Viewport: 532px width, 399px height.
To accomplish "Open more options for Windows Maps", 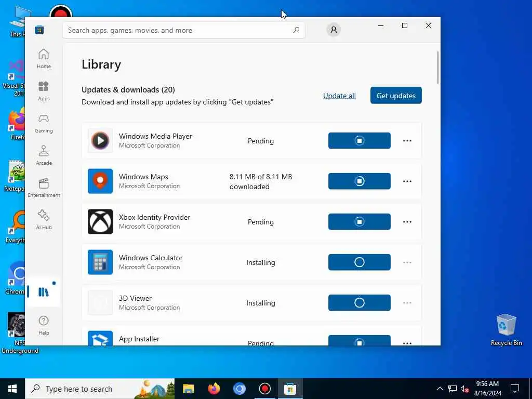I will point(407,181).
